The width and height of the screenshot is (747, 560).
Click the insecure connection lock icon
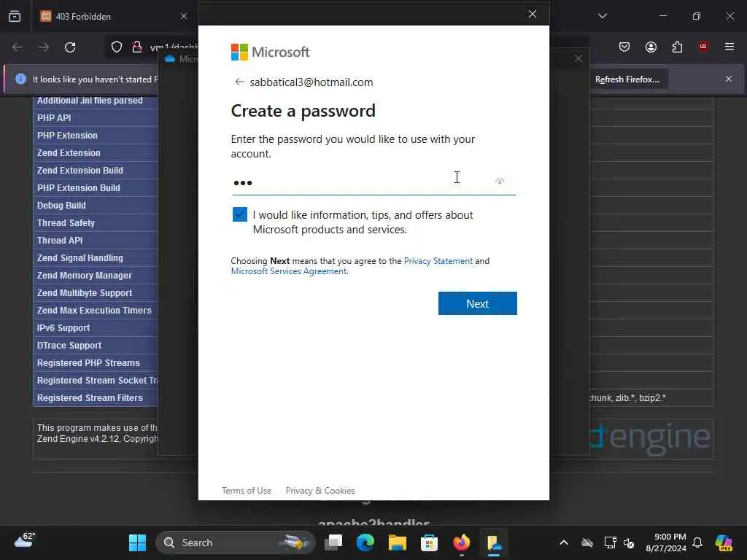[x=136, y=47]
